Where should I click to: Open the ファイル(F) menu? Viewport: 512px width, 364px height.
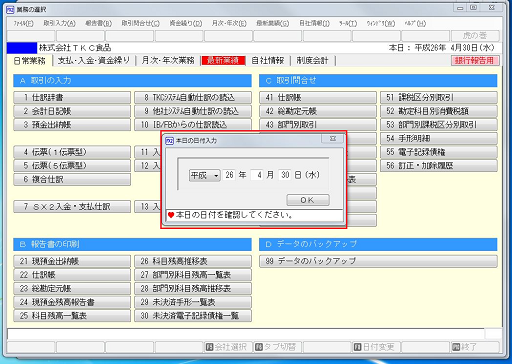coord(23,23)
